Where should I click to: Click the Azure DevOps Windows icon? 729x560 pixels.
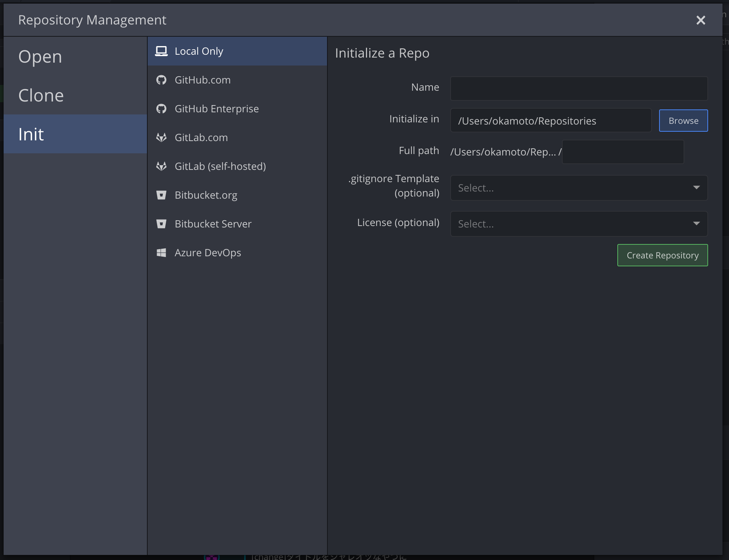point(162,252)
